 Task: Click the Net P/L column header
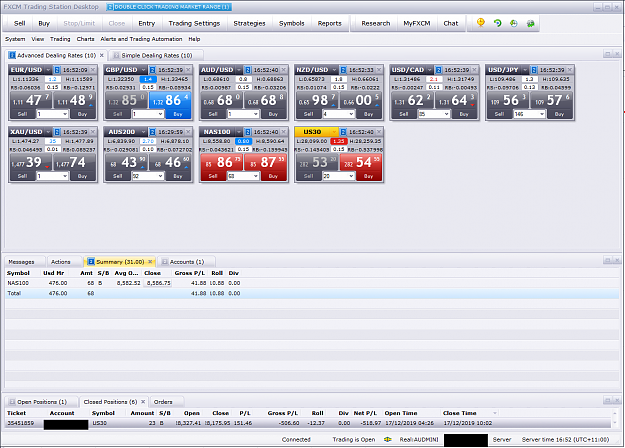pos(365,413)
